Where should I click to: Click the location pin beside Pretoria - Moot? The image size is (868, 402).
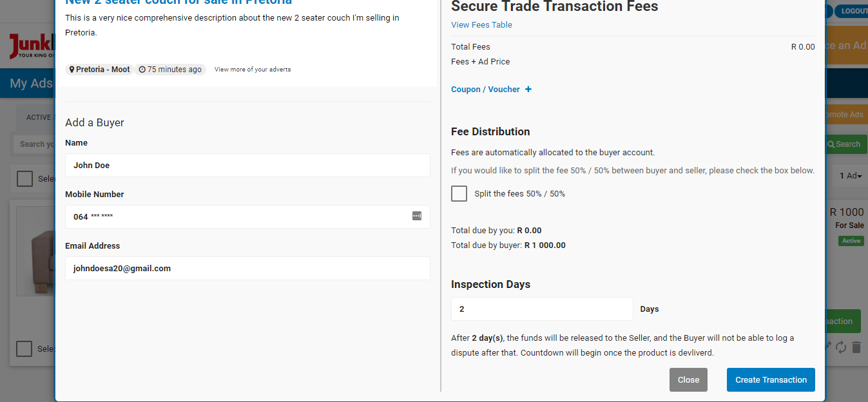click(72, 69)
